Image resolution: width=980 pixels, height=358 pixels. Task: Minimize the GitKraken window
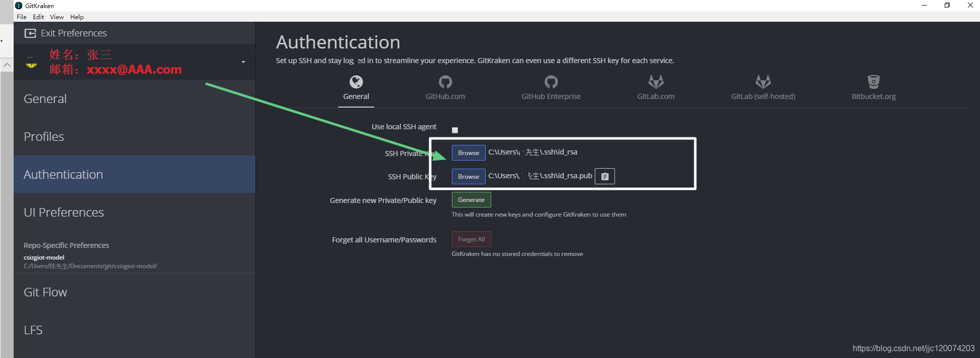pyautogui.click(x=924, y=6)
